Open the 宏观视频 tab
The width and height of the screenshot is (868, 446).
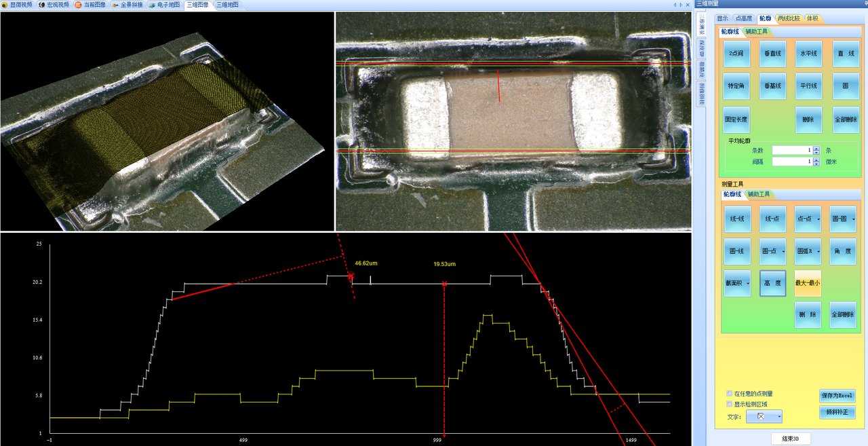54,5
